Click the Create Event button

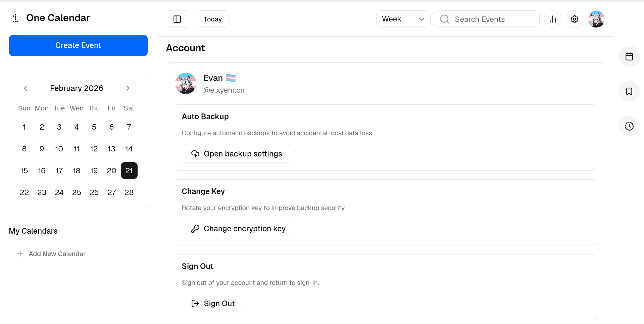coord(78,45)
